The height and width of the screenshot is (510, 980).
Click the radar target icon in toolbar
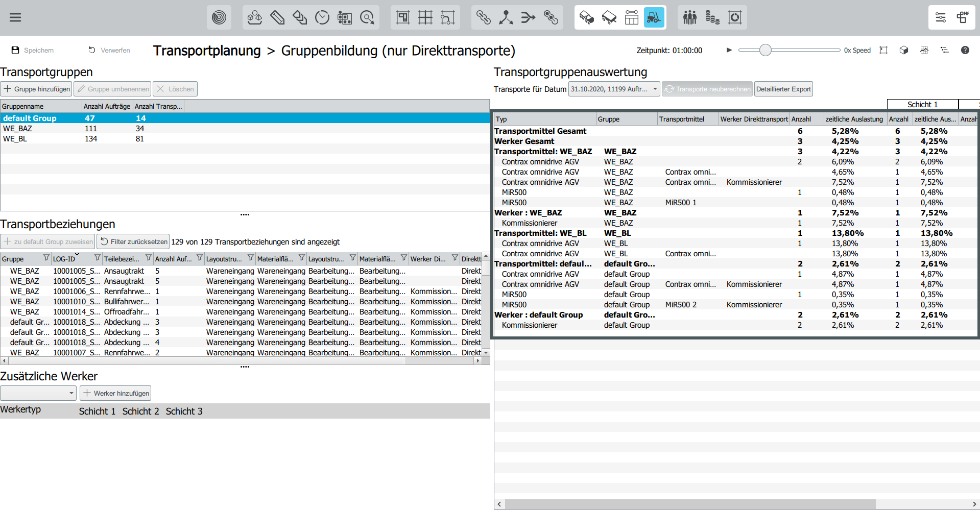(x=219, y=18)
